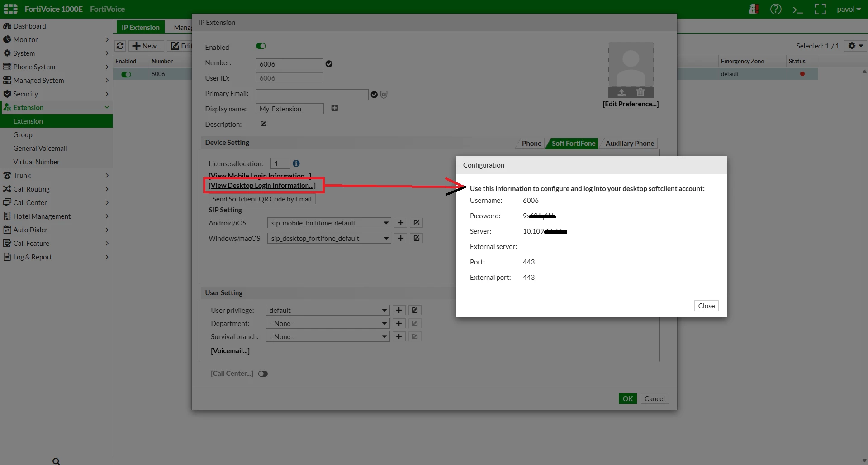868x465 pixels.
Task: Open the FortiVoice apps grid icon
Action: click(x=10, y=9)
